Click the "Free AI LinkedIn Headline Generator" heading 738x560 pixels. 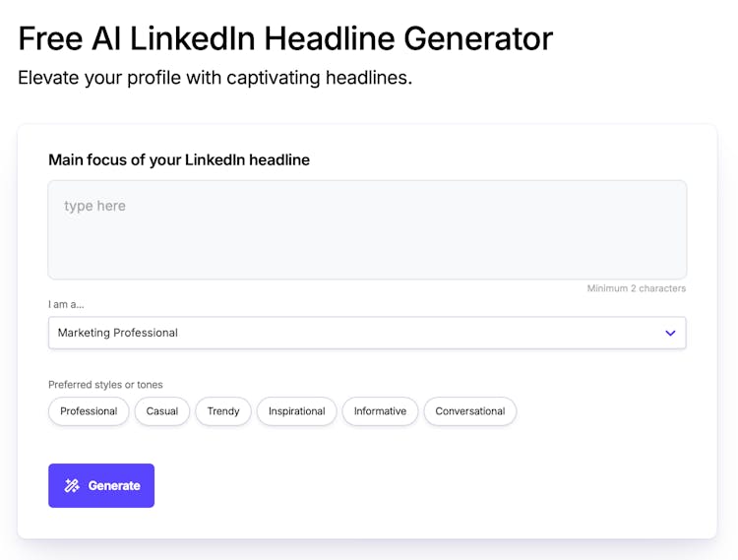click(285, 38)
